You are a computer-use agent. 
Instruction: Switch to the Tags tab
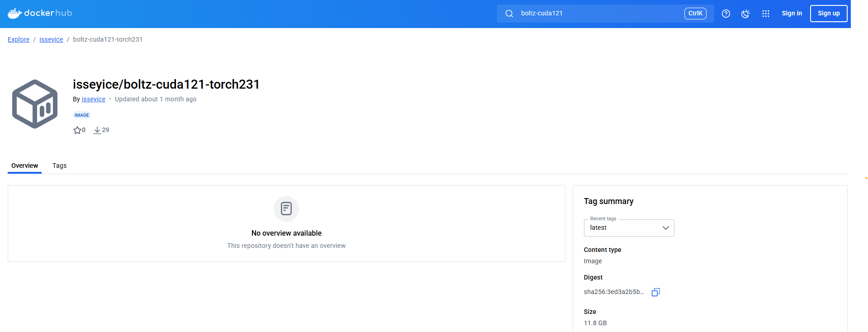[x=59, y=166]
